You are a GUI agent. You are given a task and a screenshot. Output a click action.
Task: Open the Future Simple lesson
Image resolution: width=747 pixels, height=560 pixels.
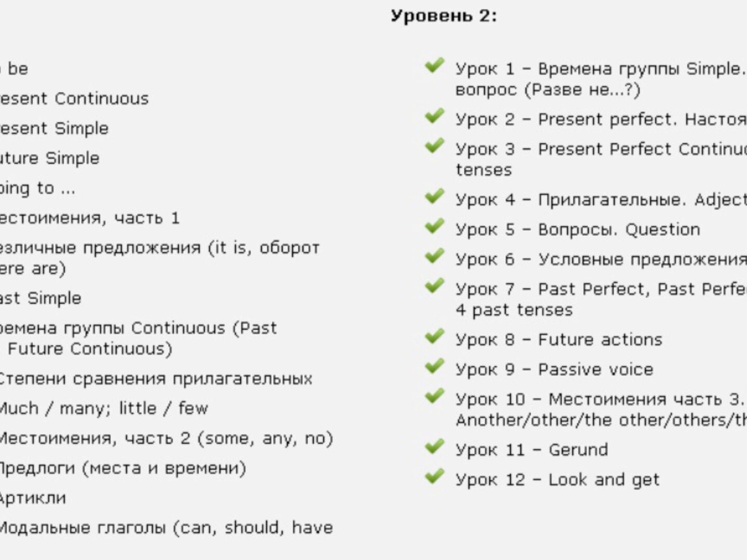49,158
